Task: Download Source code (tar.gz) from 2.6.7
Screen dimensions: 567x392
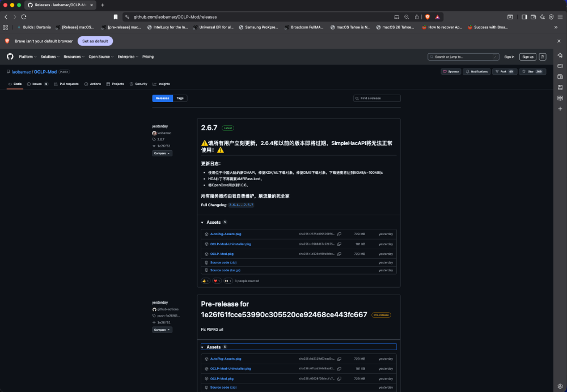Action: point(225,270)
